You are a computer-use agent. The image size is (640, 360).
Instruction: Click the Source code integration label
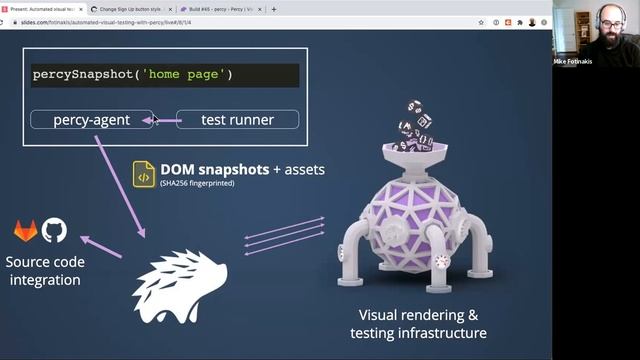coord(45,271)
